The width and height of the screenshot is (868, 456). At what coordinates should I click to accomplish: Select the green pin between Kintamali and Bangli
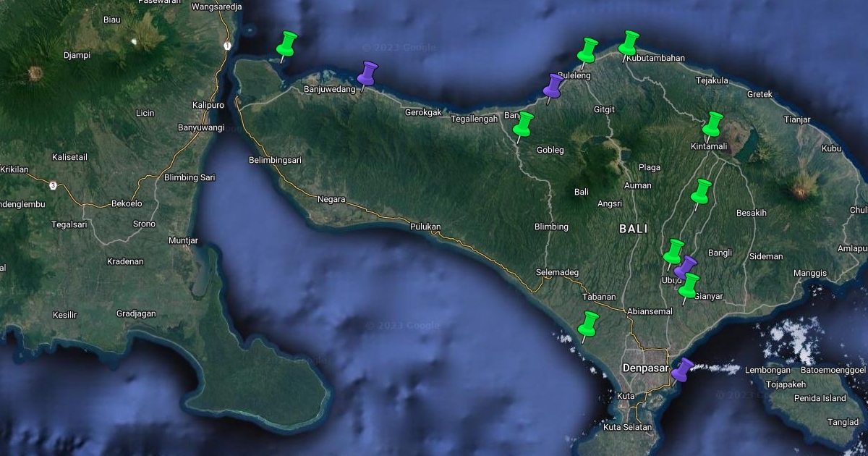pyautogui.click(x=701, y=191)
